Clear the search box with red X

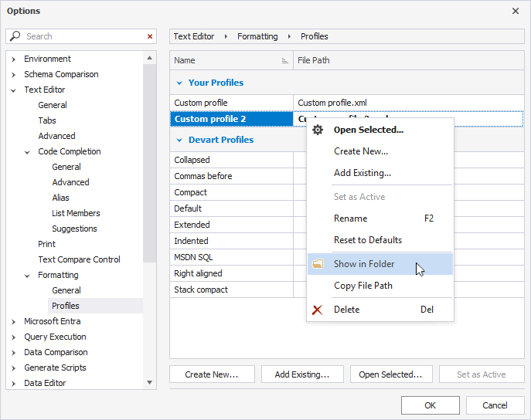pyautogui.click(x=150, y=36)
